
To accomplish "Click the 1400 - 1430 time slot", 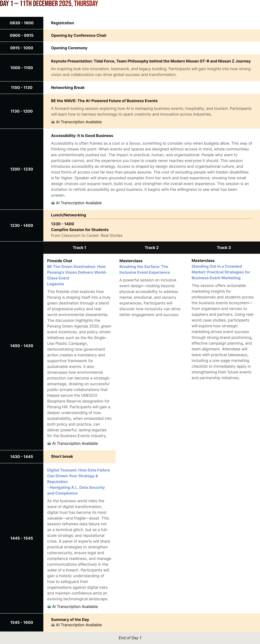I will 22,346.
